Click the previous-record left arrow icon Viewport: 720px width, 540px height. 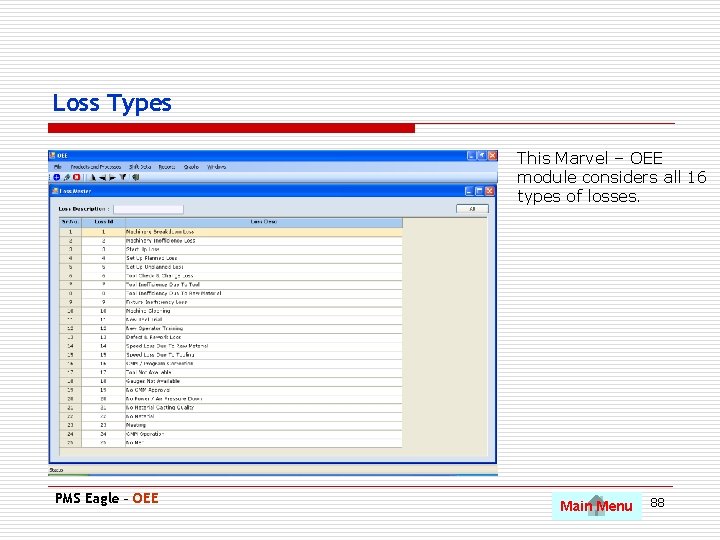pos(102,177)
